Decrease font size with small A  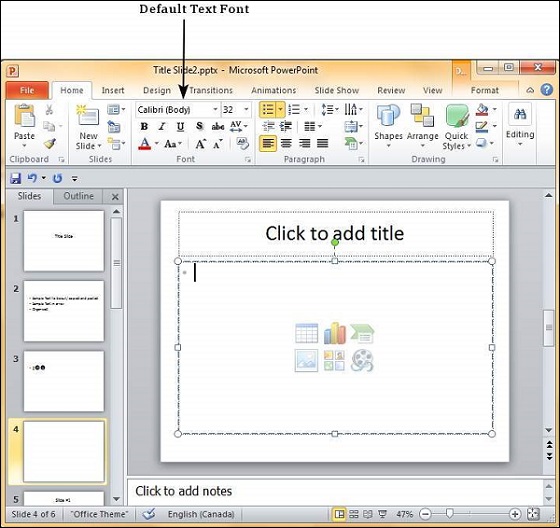(218, 144)
